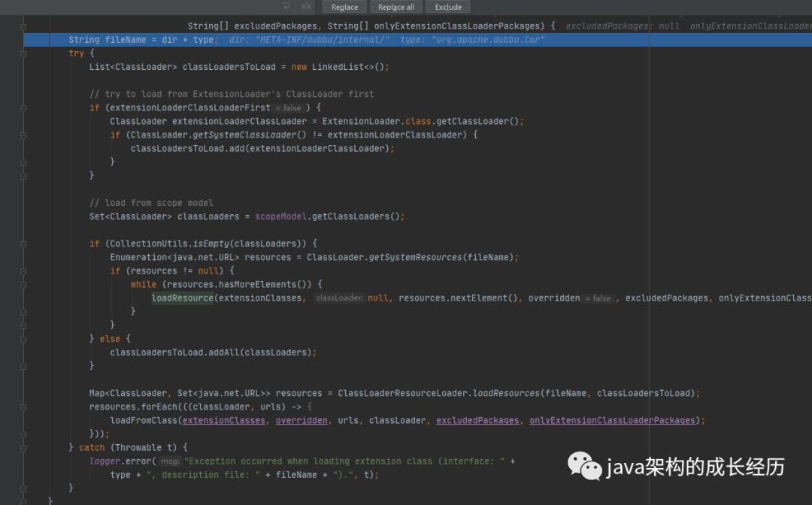
Task: Click resources.nextElement() argument
Action: click(x=459, y=298)
